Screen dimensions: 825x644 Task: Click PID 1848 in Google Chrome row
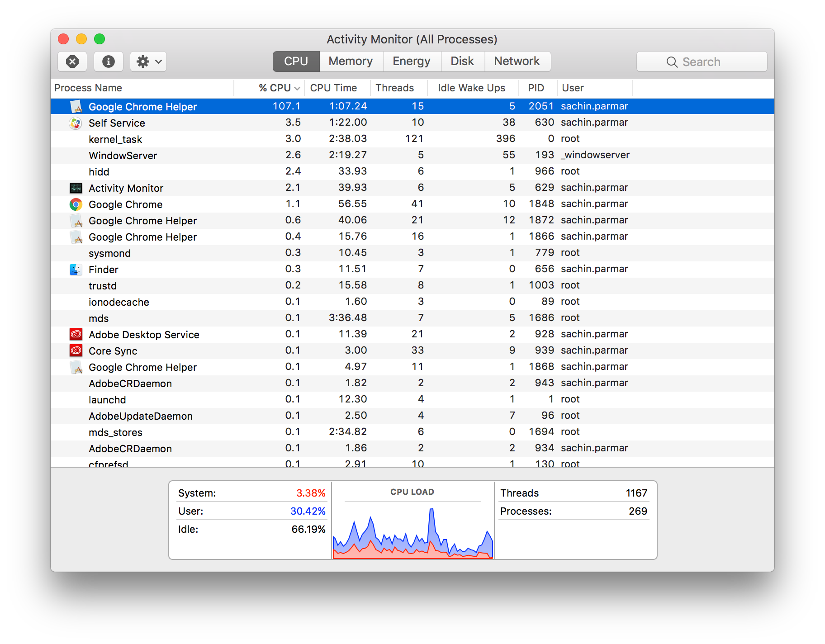click(541, 204)
